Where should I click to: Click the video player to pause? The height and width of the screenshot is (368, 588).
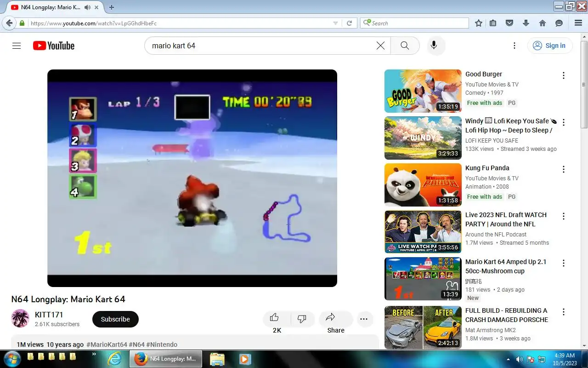pos(192,178)
